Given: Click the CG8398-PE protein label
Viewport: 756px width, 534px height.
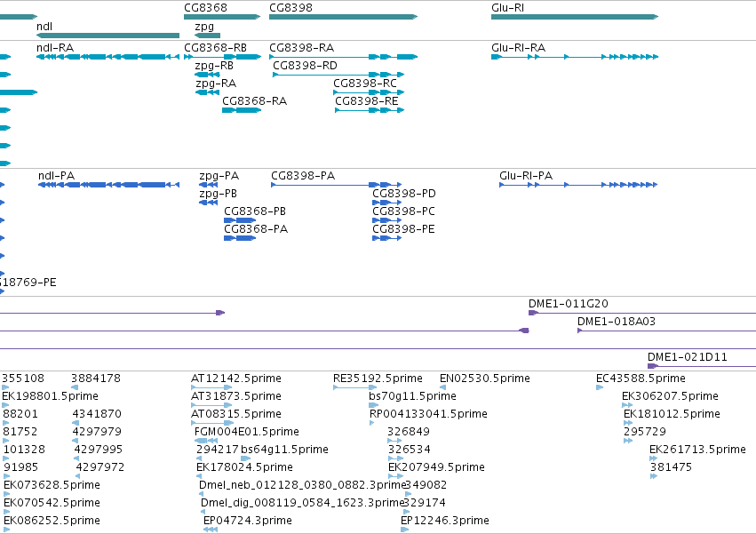Looking at the screenshot, I should tap(403, 229).
